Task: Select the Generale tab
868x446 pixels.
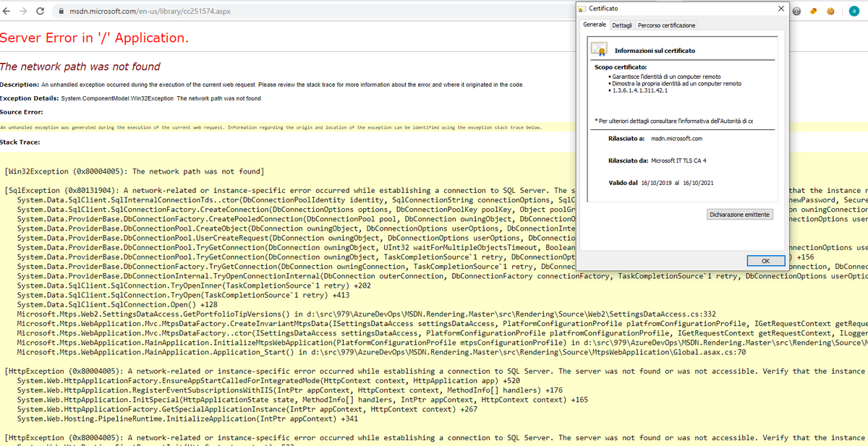Action: pos(595,25)
